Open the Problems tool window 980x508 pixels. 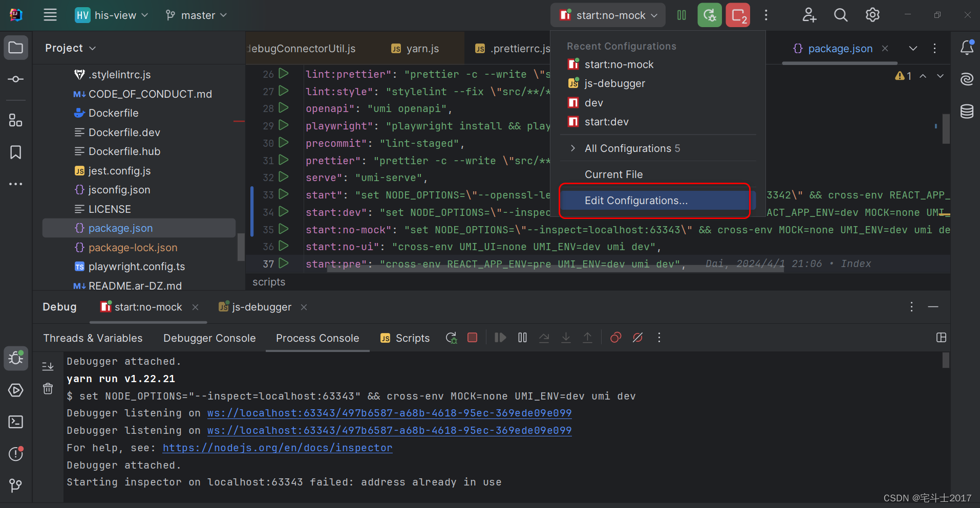16,454
